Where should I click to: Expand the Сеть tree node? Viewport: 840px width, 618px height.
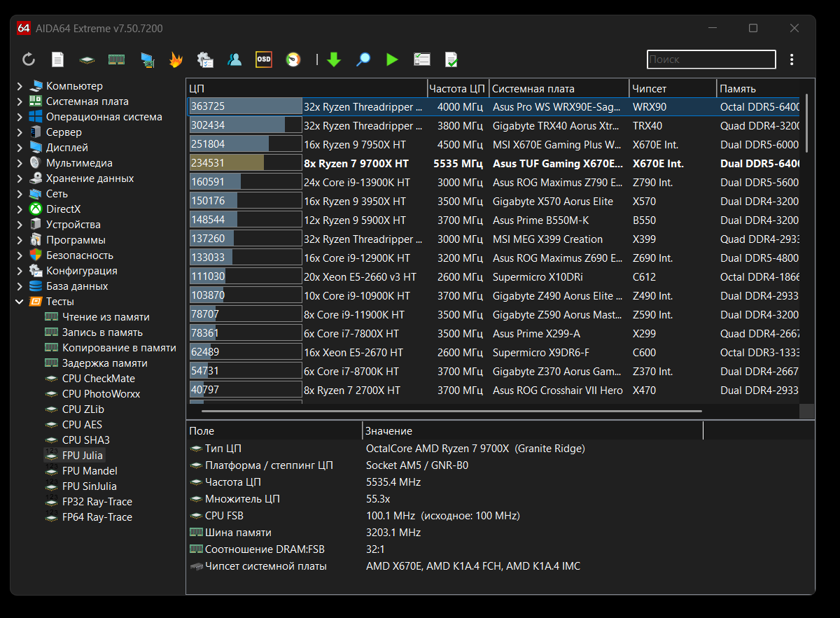coord(20,194)
